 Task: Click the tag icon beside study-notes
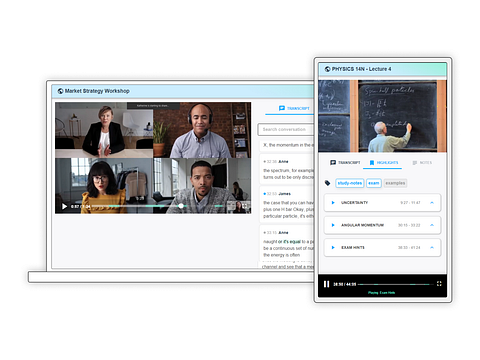(327, 183)
